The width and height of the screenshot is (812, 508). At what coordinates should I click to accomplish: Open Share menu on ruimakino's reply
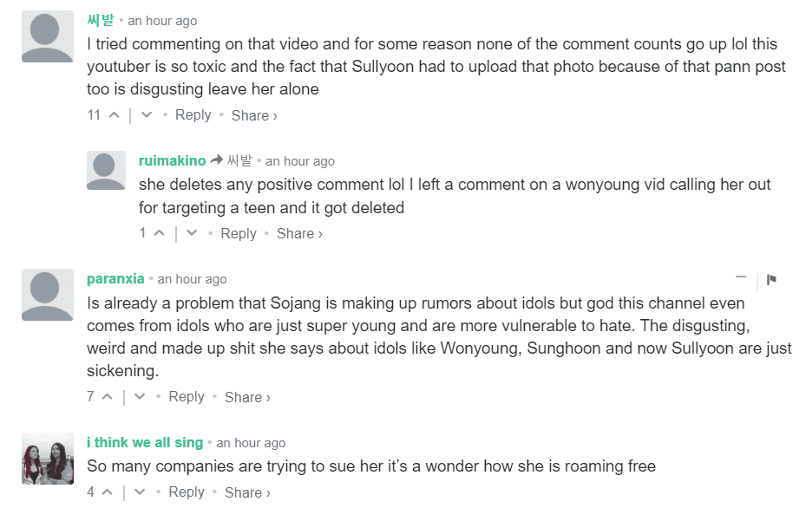point(299,233)
